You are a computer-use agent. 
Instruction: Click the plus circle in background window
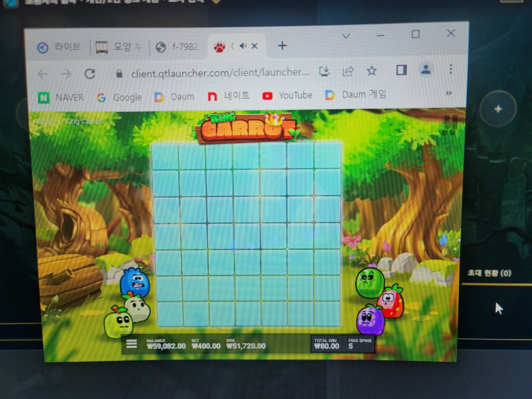tap(498, 109)
